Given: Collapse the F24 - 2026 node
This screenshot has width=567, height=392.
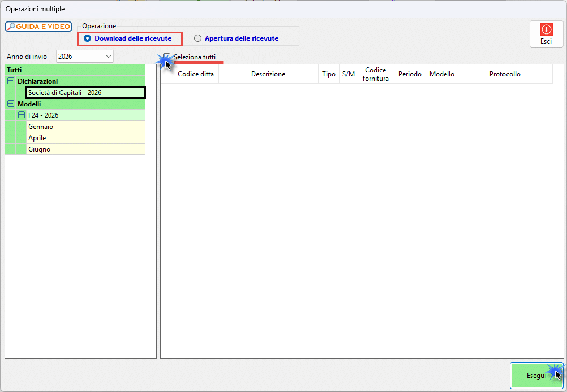Looking at the screenshot, I should (22, 115).
